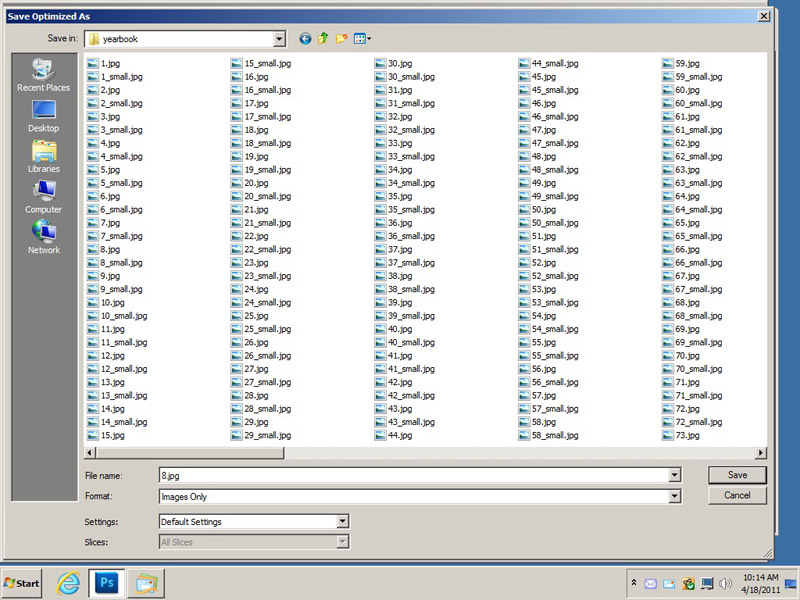Show hidden tray icons arrow

[634, 583]
